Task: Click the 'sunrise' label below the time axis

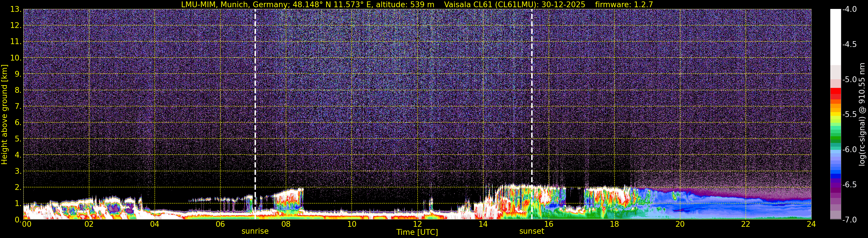Action: [x=255, y=231]
